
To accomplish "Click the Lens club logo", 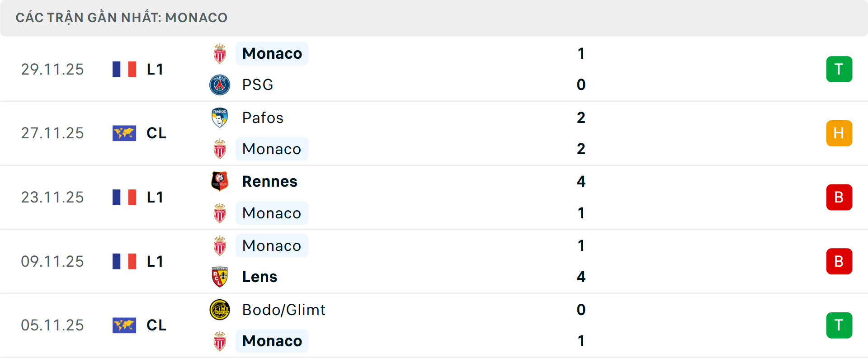I will pyautogui.click(x=220, y=277).
